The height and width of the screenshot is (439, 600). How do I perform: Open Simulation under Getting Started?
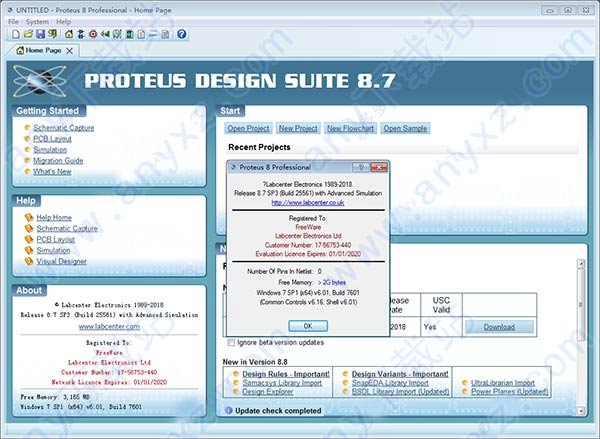50,150
